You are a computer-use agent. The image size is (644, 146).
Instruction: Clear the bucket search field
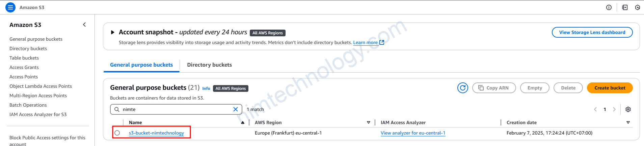coord(236,109)
